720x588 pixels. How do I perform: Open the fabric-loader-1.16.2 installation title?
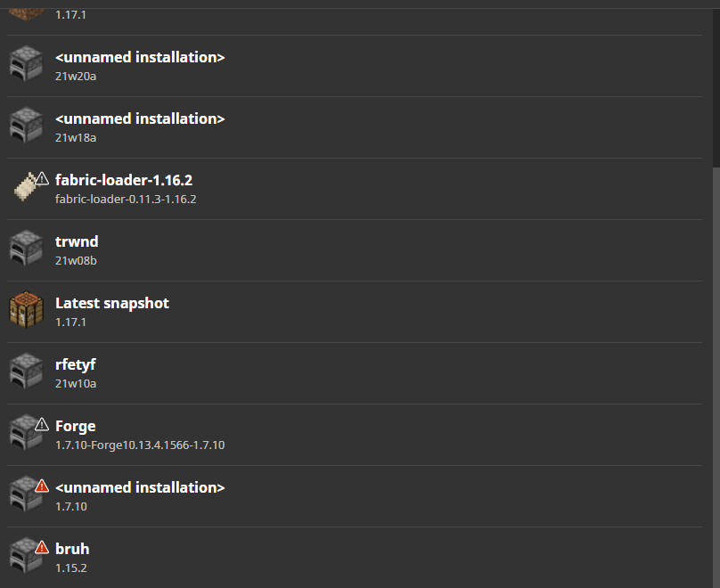123,180
